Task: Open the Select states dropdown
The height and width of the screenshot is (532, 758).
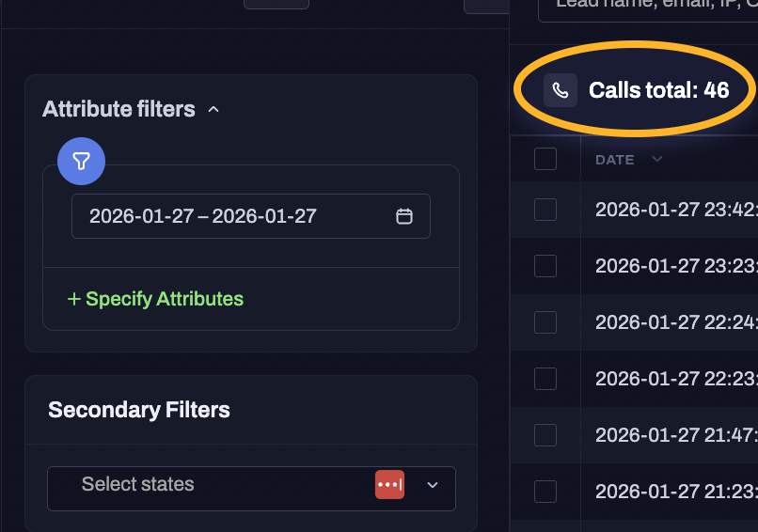Action: (x=433, y=485)
